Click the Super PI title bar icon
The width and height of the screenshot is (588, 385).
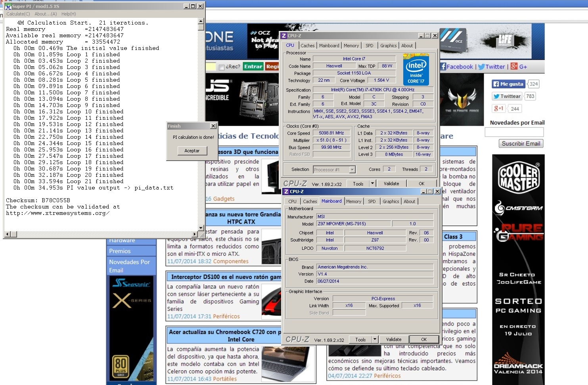pos(8,6)
